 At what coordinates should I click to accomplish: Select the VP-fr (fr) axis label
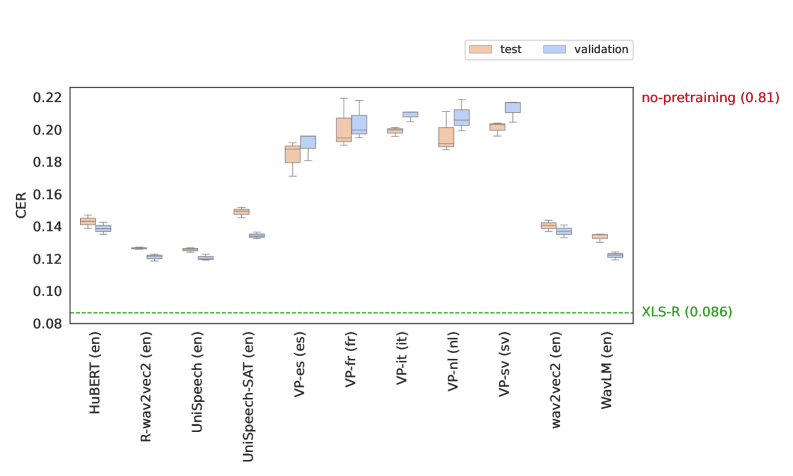[353, 362]
